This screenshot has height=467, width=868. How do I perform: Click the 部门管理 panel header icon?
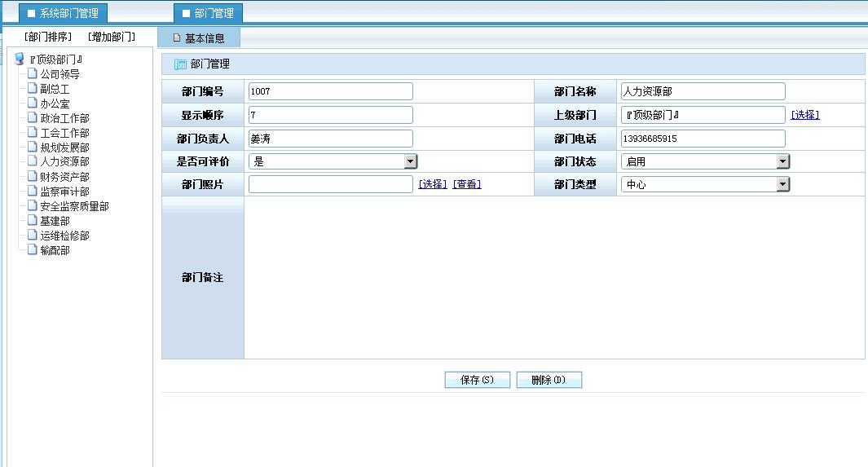point(180,64)
